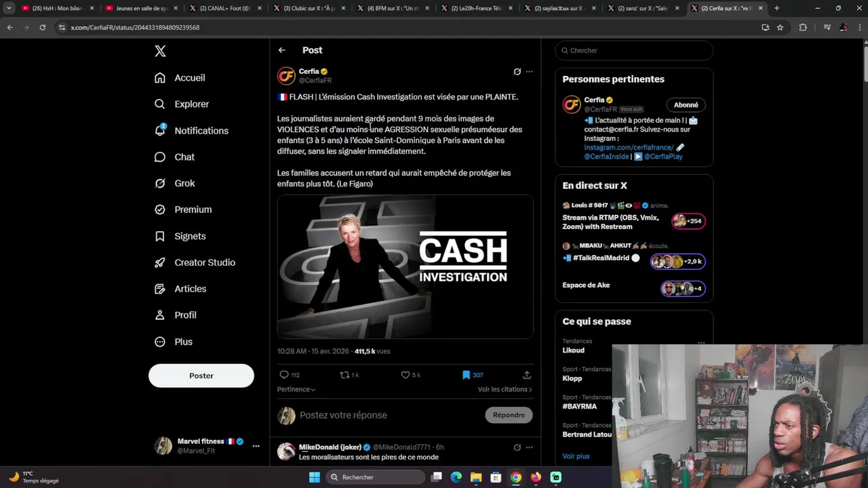Switch to Jeunes en salle de sp YouTube tab
The width and height of the screenshot is (868, 488).
point(142,8)
